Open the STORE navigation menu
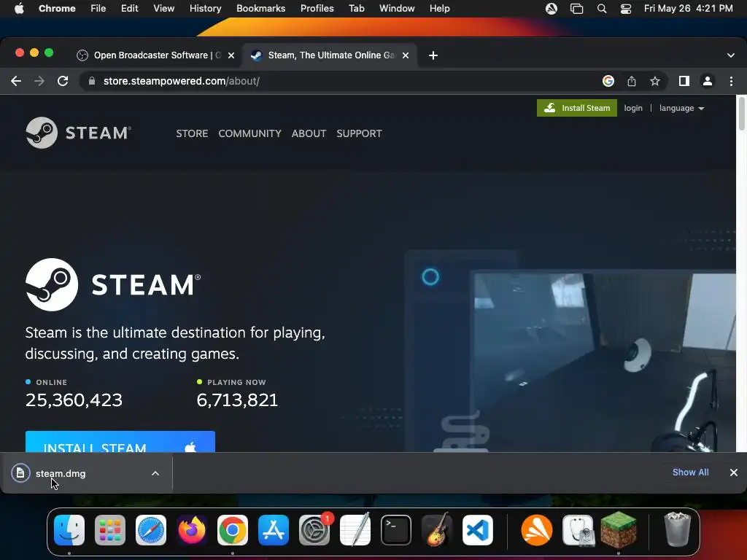Image resolution: width=747 pixels, height=560 pixels. pyautogui.click(x=192, y=133)
